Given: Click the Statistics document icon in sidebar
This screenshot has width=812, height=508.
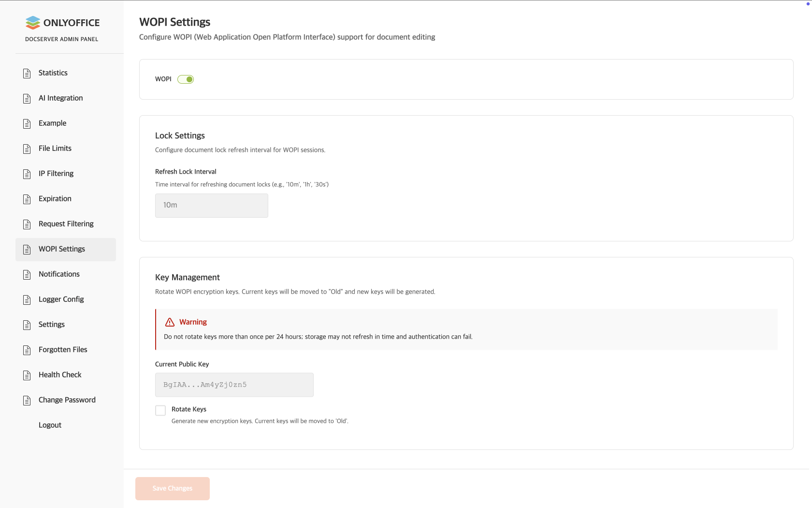Looking at the screenshot, I should [x=27, y=73].
